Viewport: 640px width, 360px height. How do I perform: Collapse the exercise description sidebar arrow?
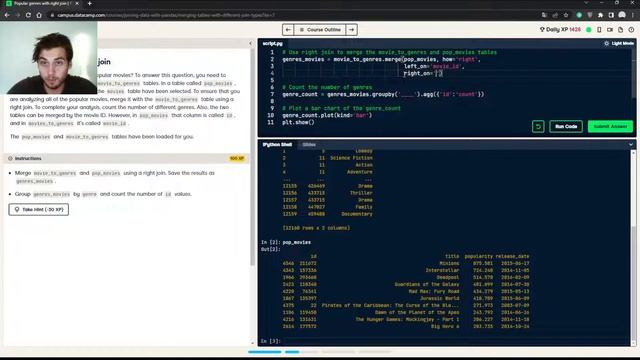click(251, 43)
